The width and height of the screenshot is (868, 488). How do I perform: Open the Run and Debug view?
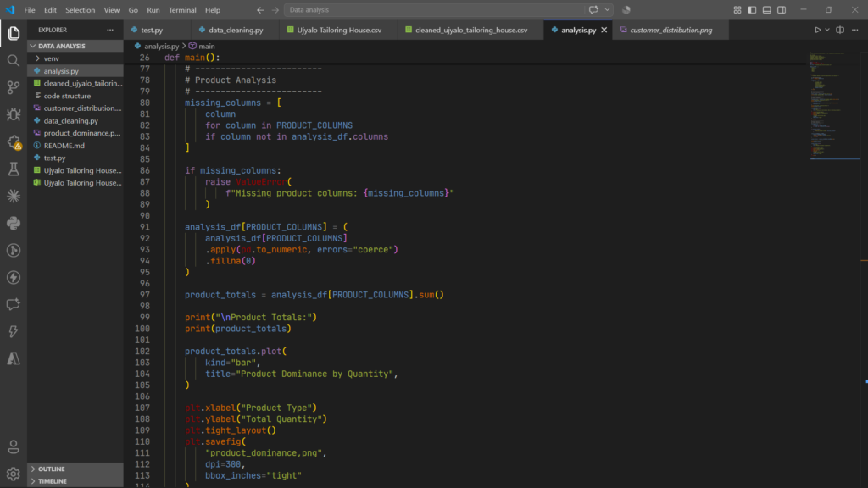coord(14,114)
